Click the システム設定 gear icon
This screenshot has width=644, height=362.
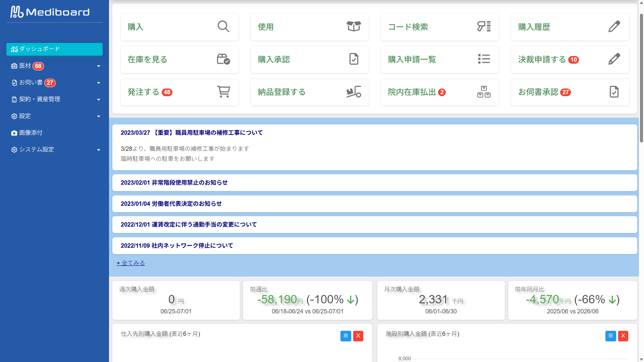14,150
